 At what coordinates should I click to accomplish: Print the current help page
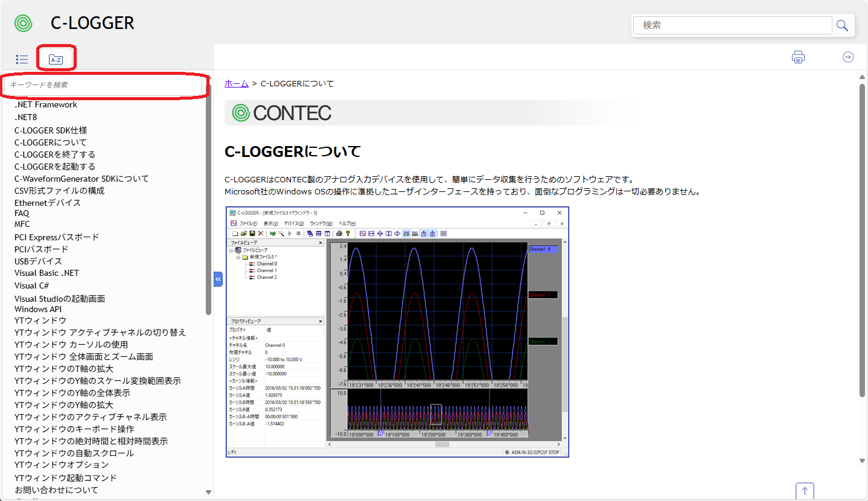[798, 57]
